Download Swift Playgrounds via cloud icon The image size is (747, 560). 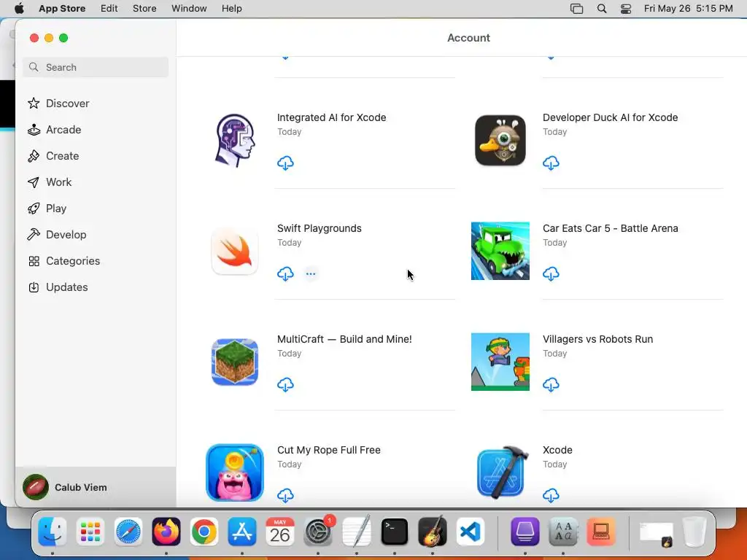tap(285, 274)
